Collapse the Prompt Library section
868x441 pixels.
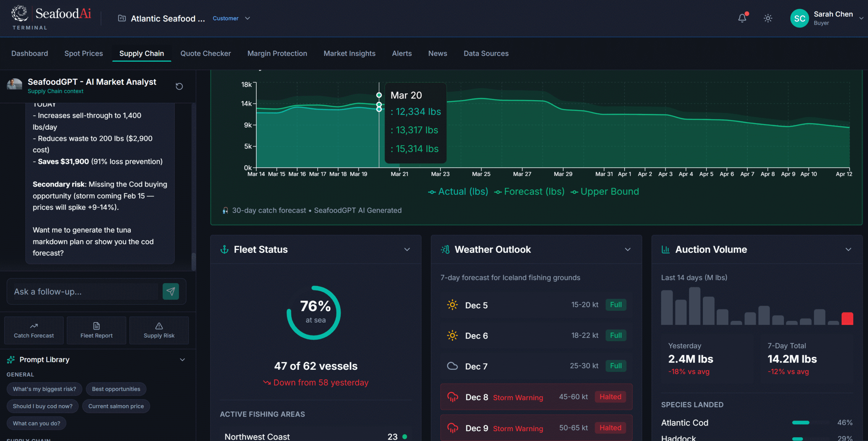[182, 360]
